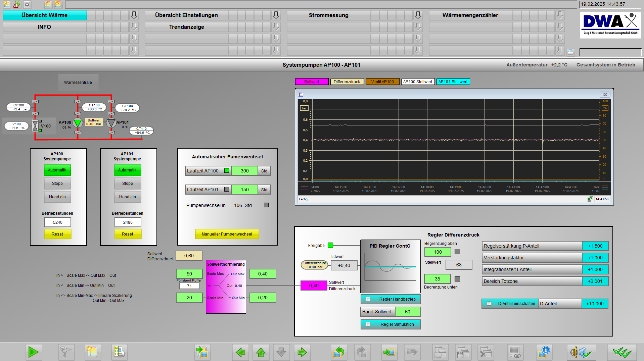Expand arrow next to Übersicht Wärme
Screen dimensions: 644x361
point(134,15)
